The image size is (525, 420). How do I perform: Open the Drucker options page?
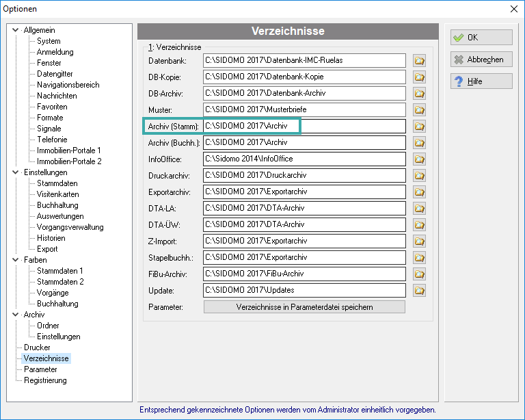coord(37,347)
